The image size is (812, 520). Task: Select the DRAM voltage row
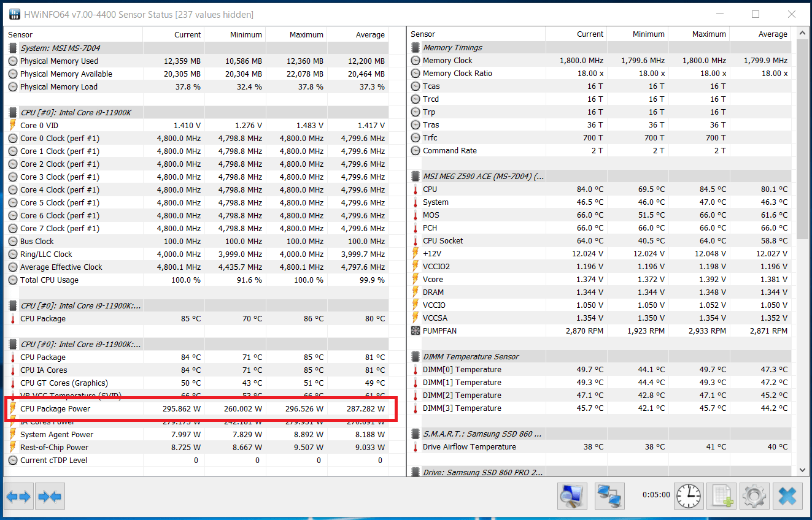(x=600, y=292)
